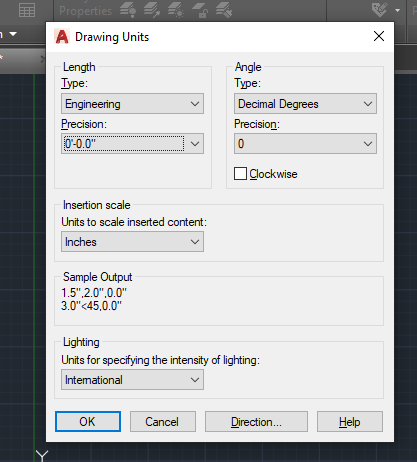Click the Cancel button
This screenshot has height=462, width=417.
[x=163, y=422]
